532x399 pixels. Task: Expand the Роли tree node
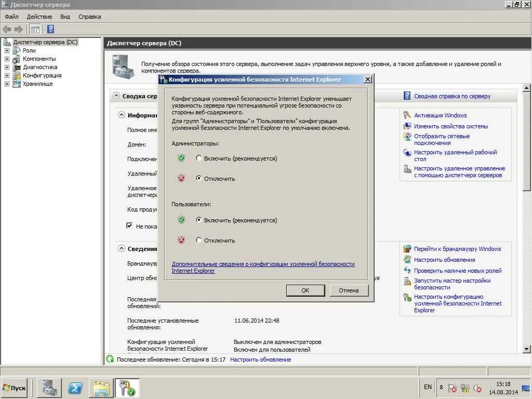point(7,50)
